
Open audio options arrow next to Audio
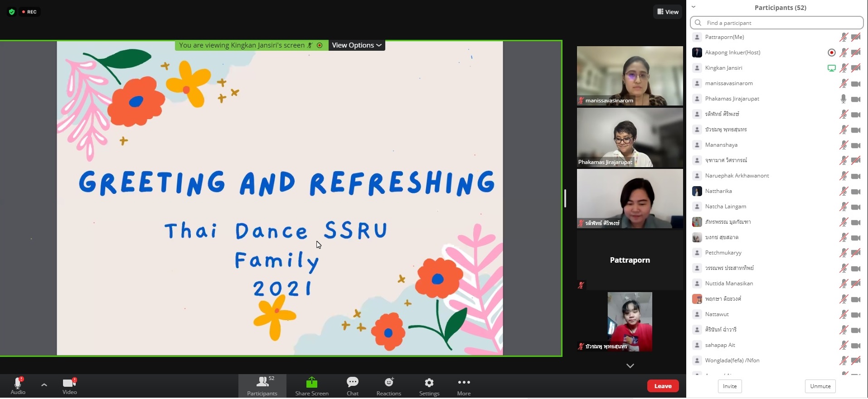pos(44,385)
